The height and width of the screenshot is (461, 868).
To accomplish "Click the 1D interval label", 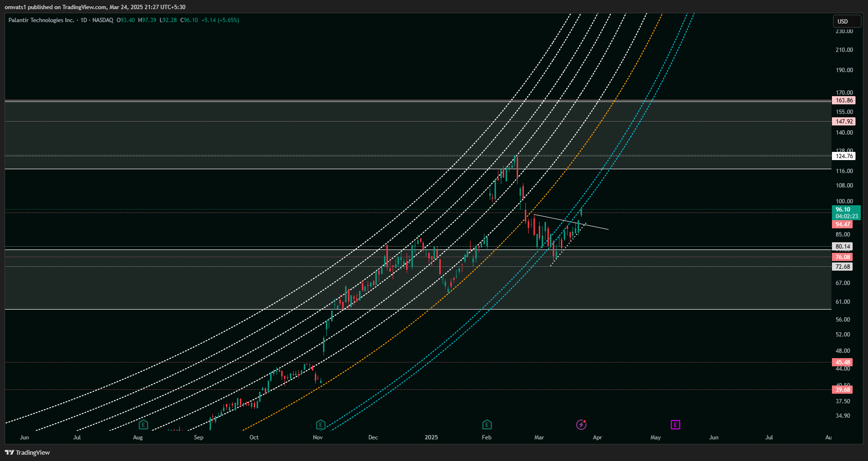I will 84,20.
